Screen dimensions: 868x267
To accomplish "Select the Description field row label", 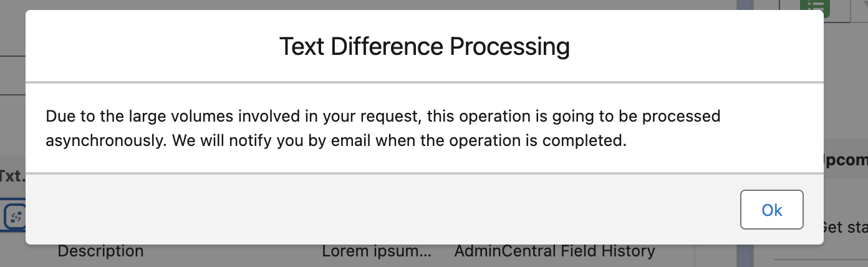I will (100, 251).
